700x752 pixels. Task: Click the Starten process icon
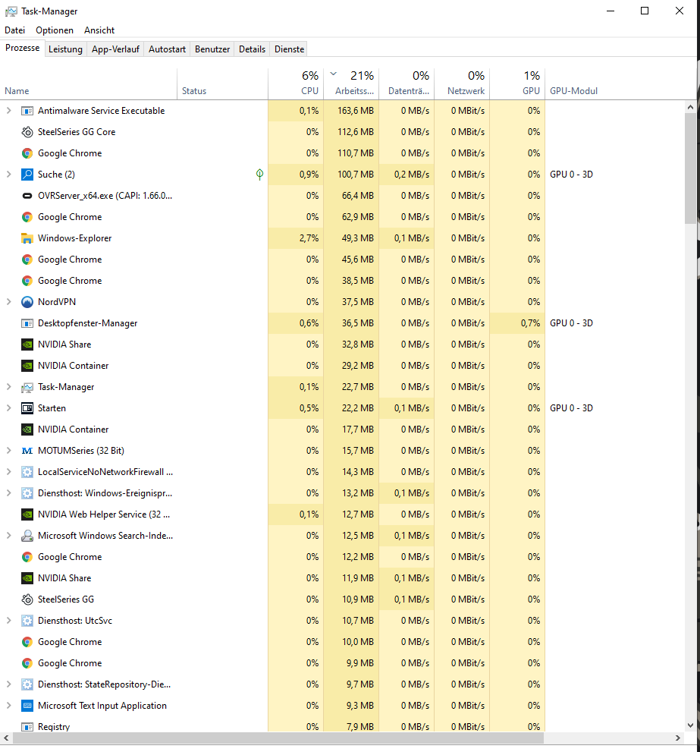27,408
